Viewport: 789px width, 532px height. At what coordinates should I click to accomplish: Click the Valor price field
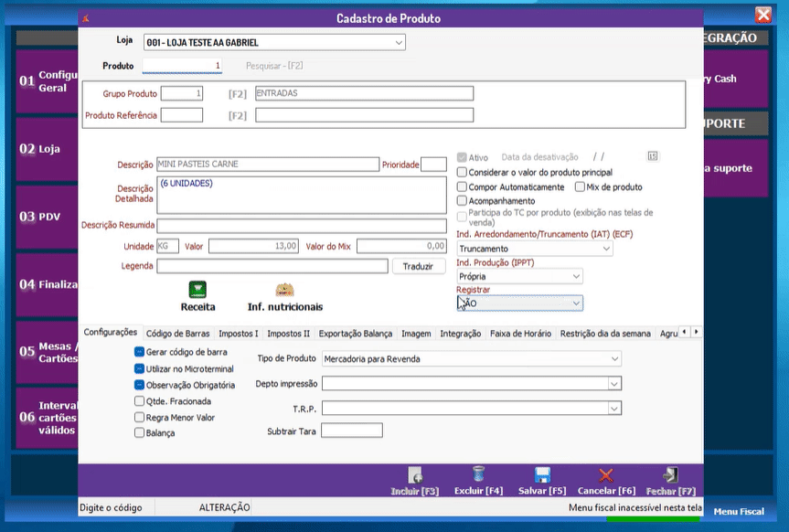click(253, 246)
